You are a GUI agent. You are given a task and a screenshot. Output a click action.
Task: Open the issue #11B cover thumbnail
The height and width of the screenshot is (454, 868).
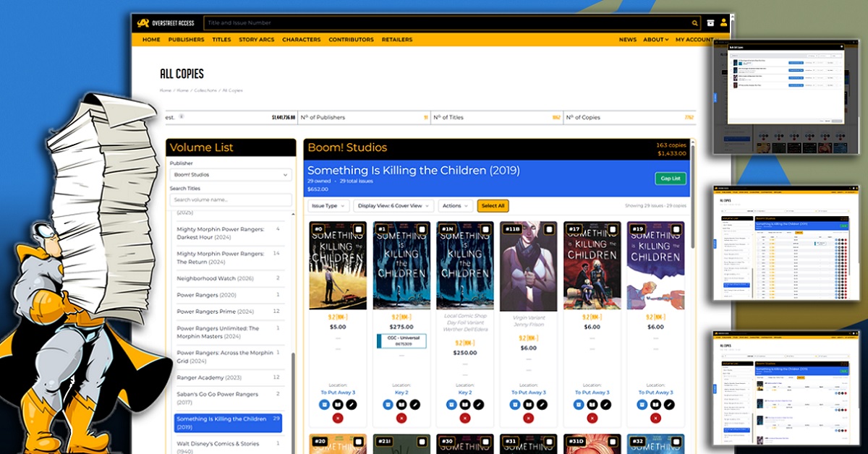[528, 265]
